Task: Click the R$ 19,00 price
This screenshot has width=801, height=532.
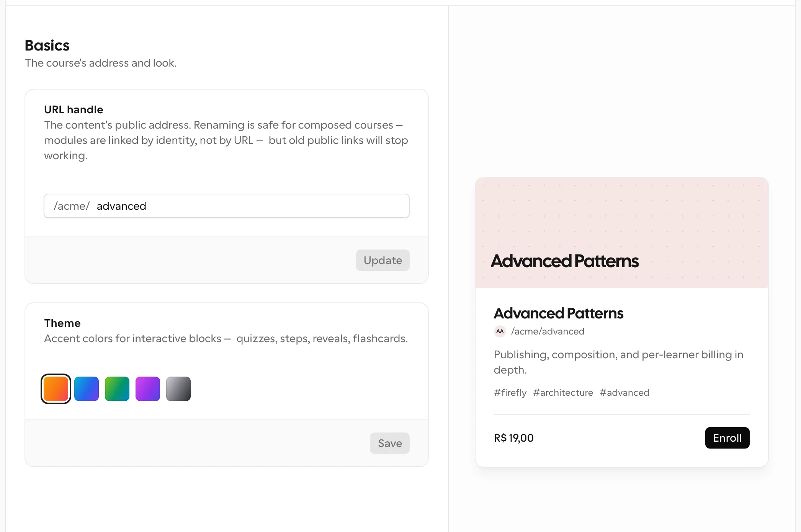Action: coord(514,438)
